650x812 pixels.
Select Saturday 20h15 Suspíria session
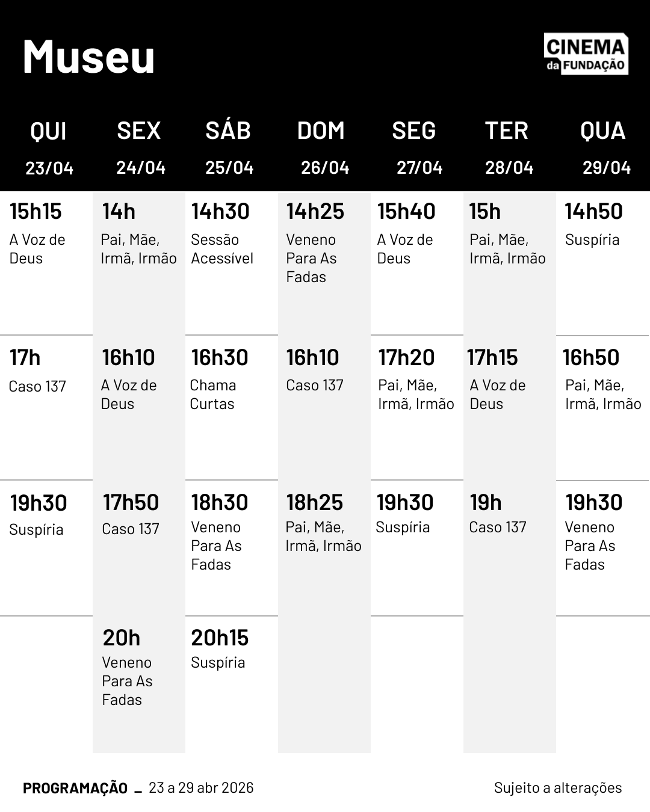219,648
